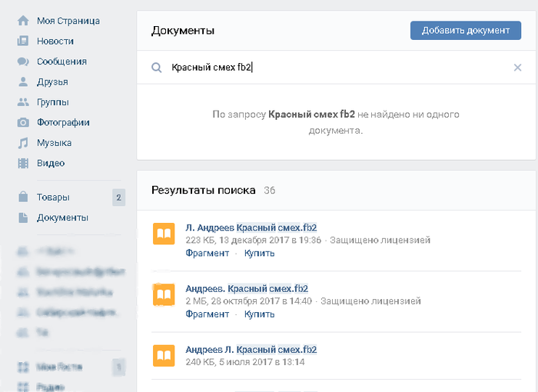
Task: Select Документы in the sidebar
Action: (x=62, y=218)
